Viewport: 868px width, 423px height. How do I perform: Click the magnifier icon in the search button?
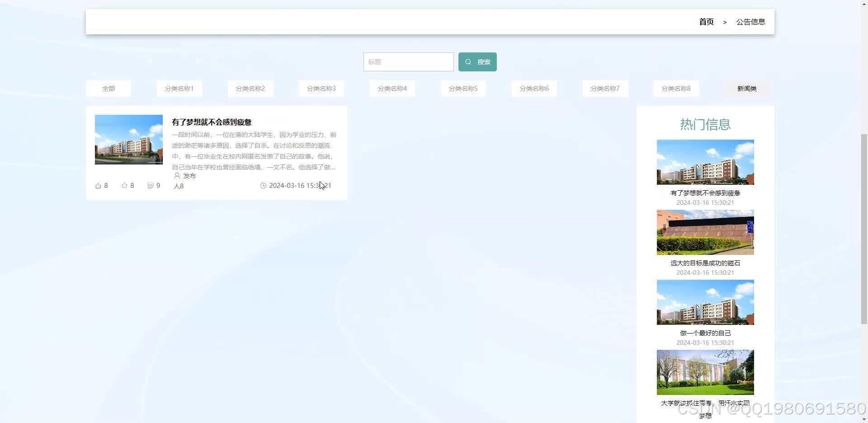(468, 61)
